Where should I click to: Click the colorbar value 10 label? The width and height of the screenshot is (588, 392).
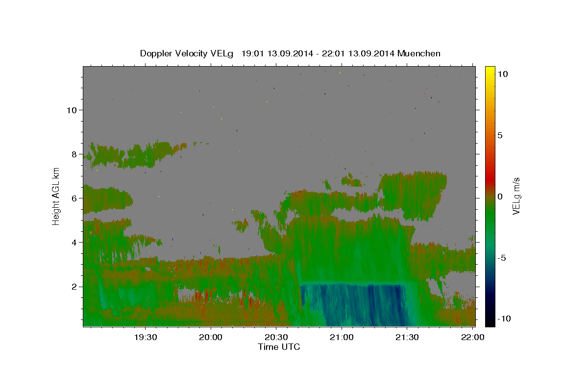coord(502,74)
